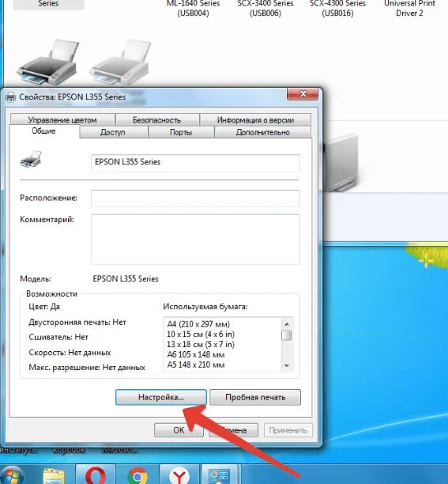Launch Google Chrome from the taskbar
This screenshot has height=484, width=448.
click(137, 475)
